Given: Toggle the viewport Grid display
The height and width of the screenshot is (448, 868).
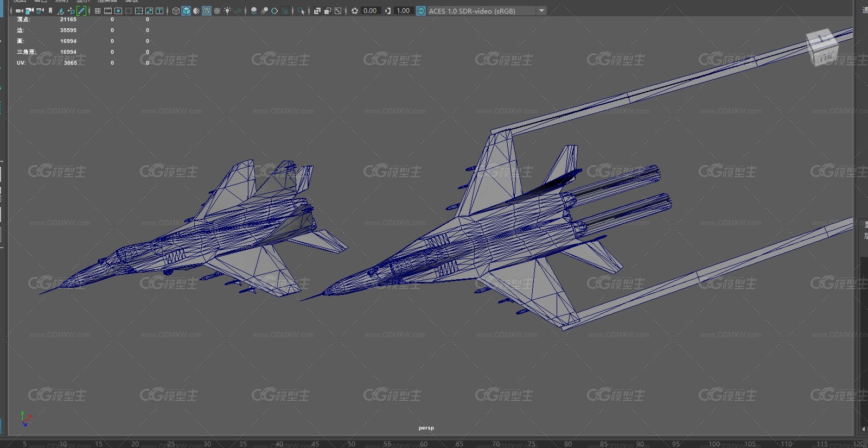Looking at the screenshot, I should click(x=98, y=11).
